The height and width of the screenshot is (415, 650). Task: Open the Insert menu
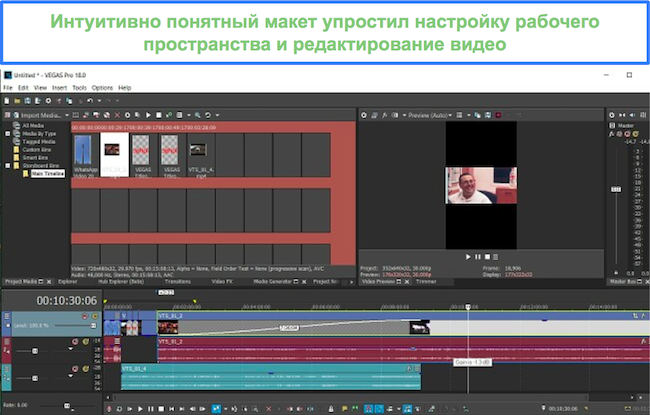[59, 88]
